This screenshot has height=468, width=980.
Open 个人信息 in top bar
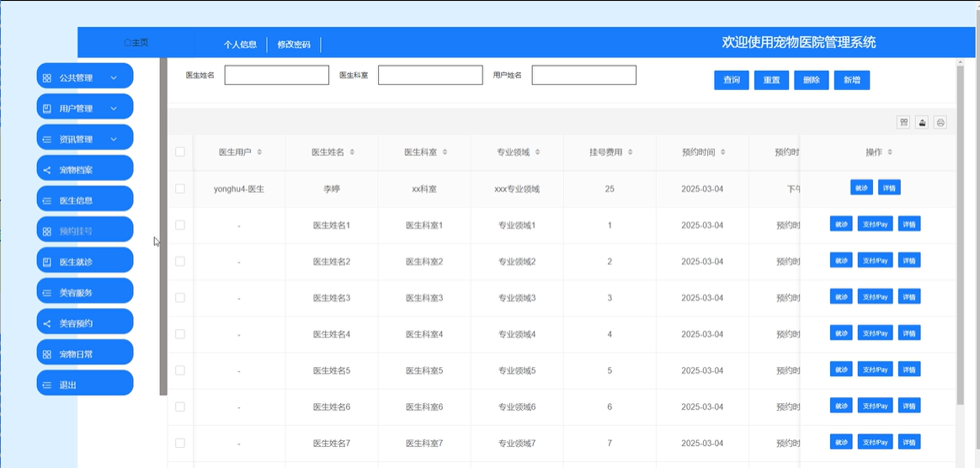(x=241, y=45)
